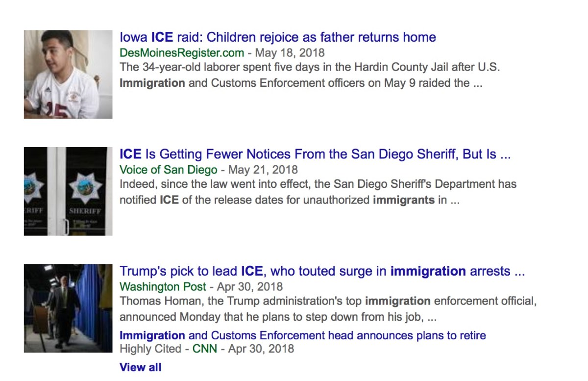Open the 'head announces plans to retire' article
This screenshot has width=588, height=381.
coord(302,336)
